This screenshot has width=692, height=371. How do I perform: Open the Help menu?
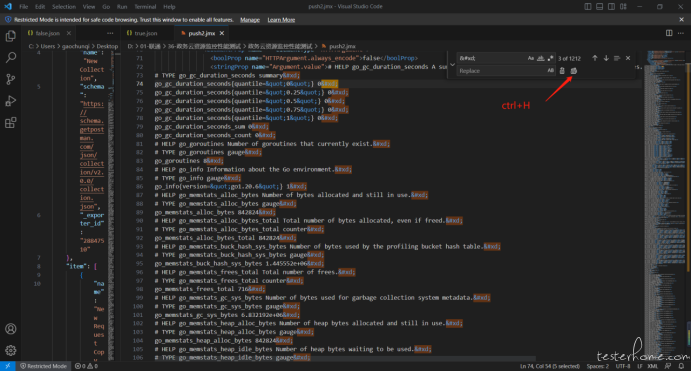pos(169,7)
